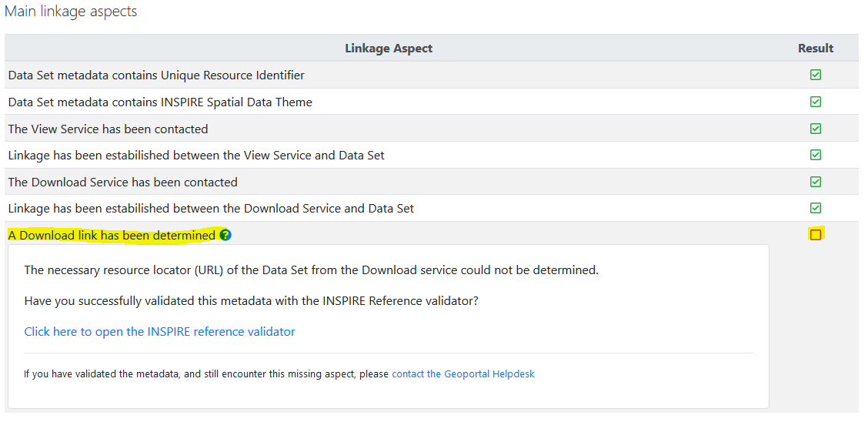Click the 'Data Set metadata contains Unique Resource Identifier' row
This screenshot has width=868, height=422.
tap(156, 75)
